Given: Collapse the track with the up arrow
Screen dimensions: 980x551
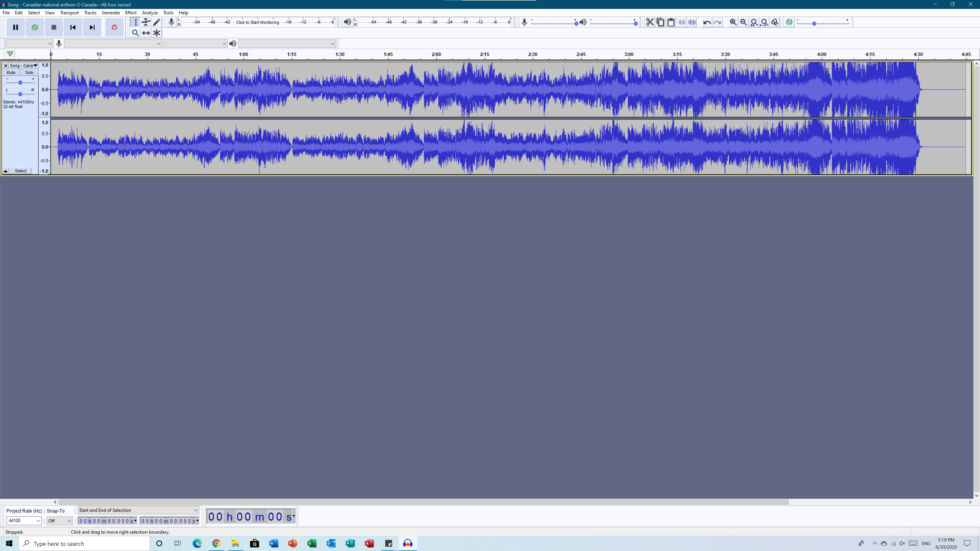Looking at the screenshot, I should [5, 171].
